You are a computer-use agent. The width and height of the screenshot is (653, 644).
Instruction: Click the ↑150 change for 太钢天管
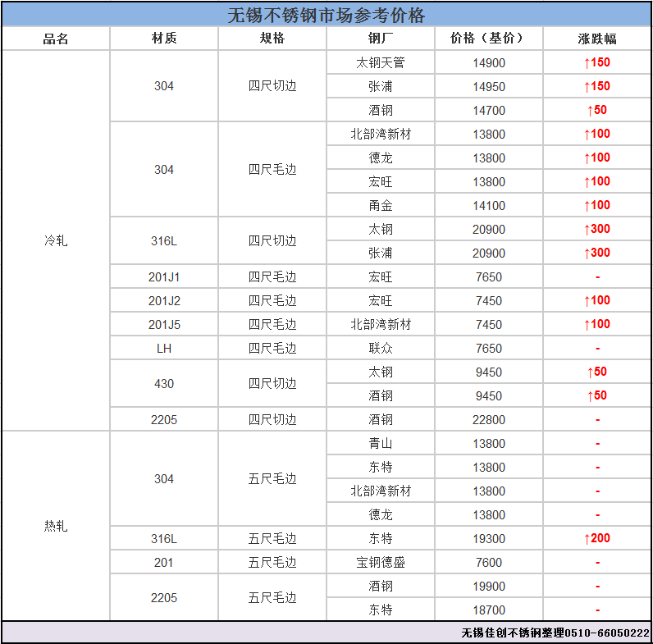[597, 62]
